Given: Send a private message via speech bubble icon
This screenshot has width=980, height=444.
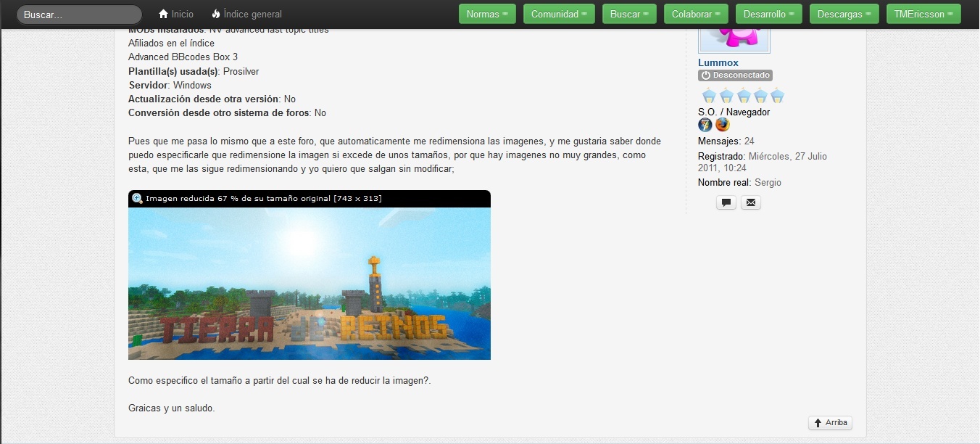Looking at the screenshot, I should (x=726, y=202).
